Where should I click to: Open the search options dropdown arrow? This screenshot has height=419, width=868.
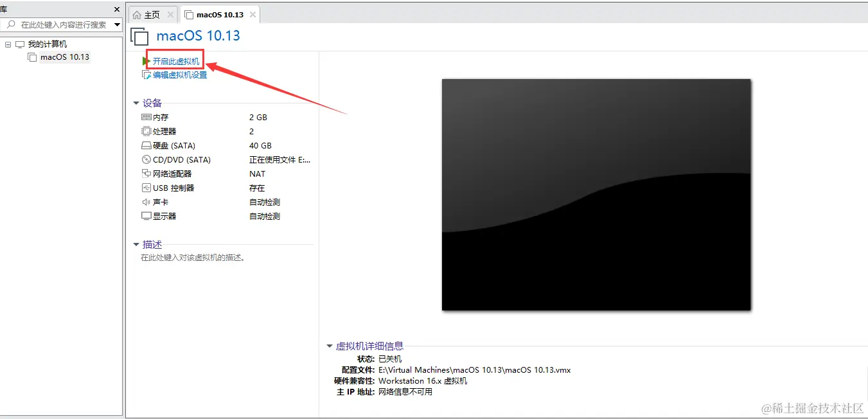[x=117, y=24]
